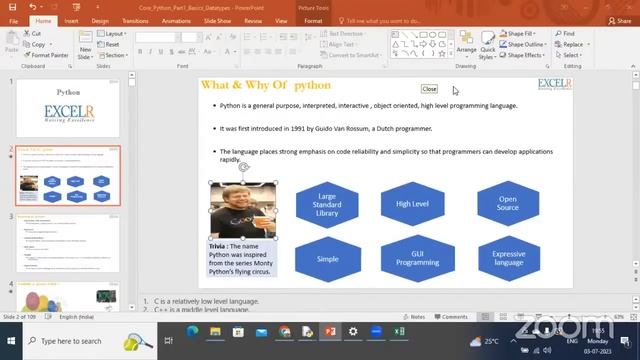The image size is (640, 360).
Task: Open the Shape Fill dropdown
Action: tap(518, 33)
